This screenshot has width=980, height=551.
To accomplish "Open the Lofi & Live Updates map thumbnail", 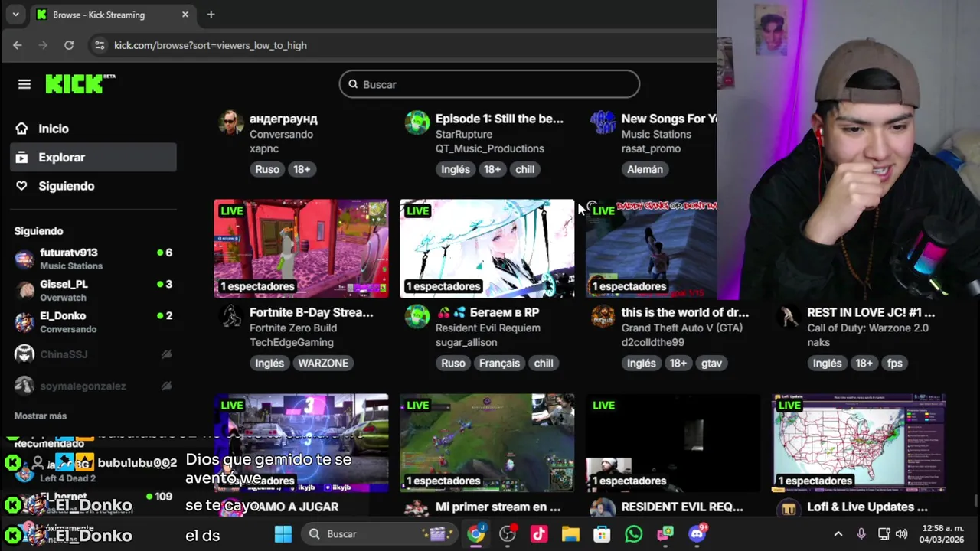I will tap(859, 443).
